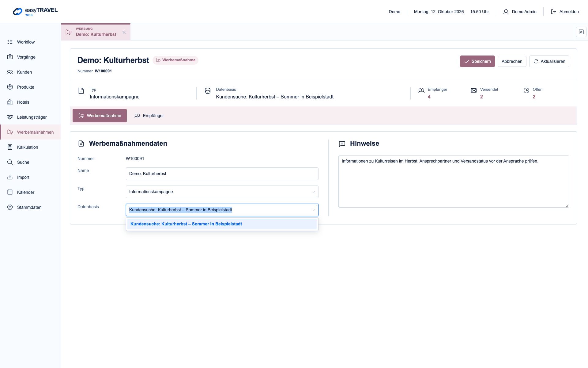Click the Demo Admin user profile
Image resolution: width=588 pixels, height=368 pixels.
pos(520,12)
